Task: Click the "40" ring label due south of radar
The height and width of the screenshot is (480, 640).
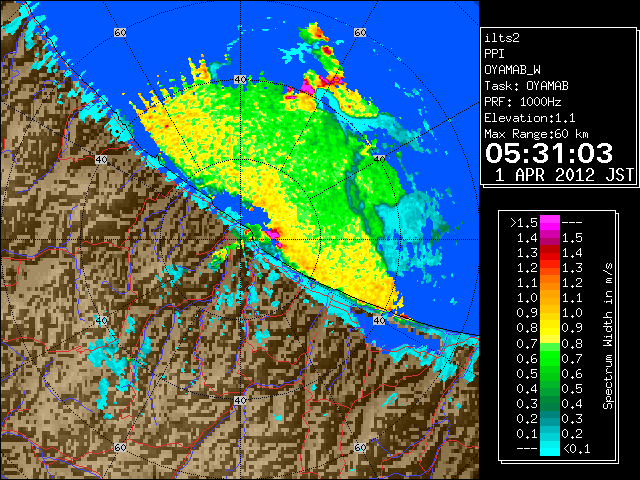Action: [x=240, y=400]
